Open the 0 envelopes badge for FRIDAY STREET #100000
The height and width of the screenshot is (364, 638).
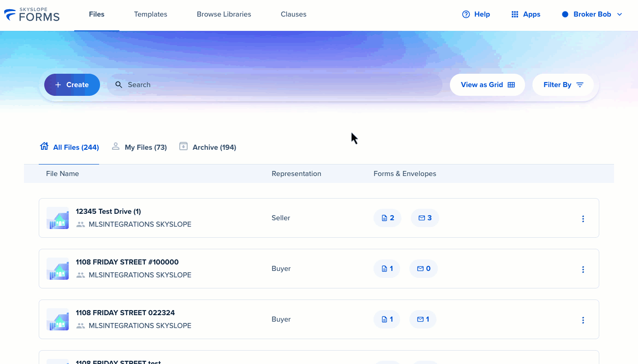[x=424, y=269]
